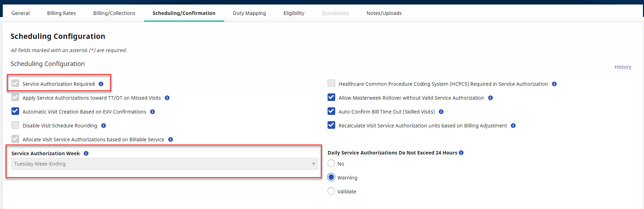This screenshot has height=209, width=644.
Task: Open info icon for Allow Masterweek Rollover
Action: click(x=490, y=98)
